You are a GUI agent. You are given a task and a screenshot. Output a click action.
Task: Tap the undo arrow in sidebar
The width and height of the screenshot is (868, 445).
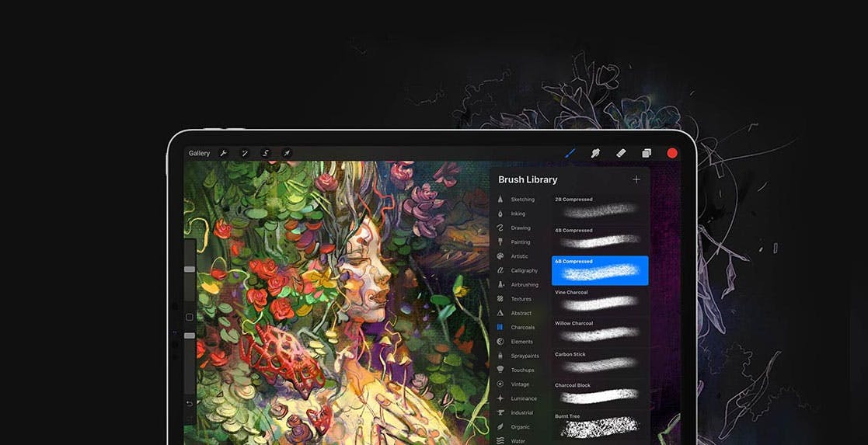(x=190, y=405)
